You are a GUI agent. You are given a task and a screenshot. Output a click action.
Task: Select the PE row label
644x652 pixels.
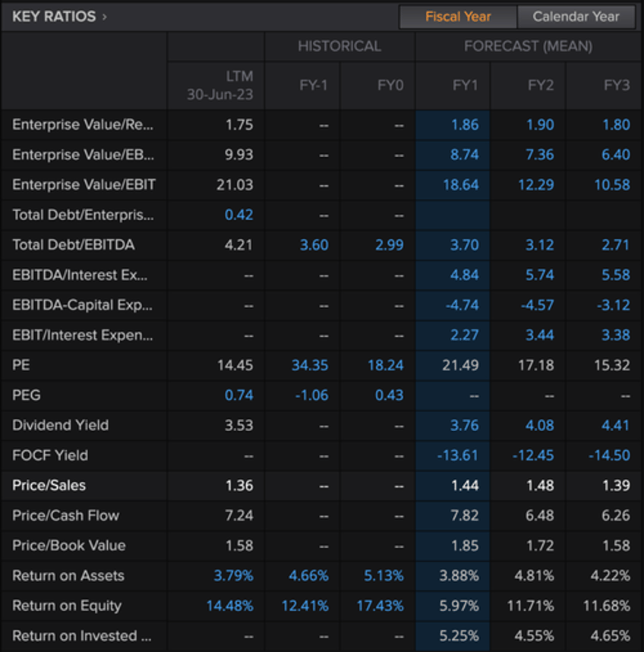(x=21, y=365)
